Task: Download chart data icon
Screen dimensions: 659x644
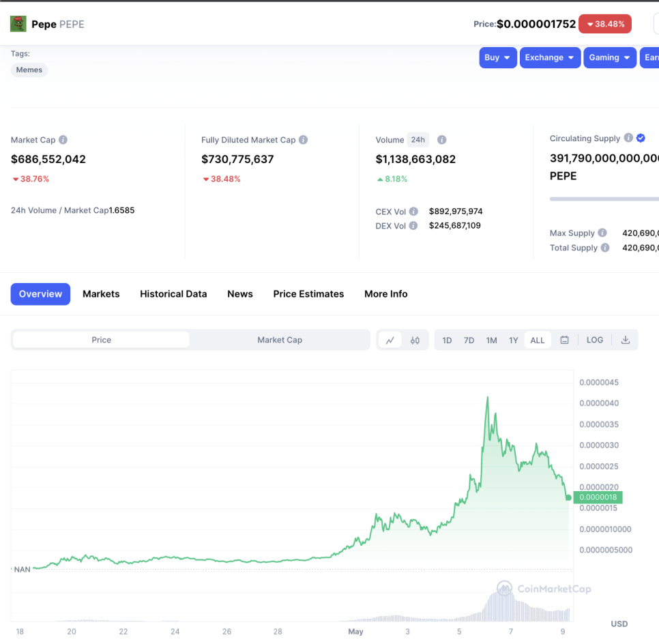Action: coord(626,340)
